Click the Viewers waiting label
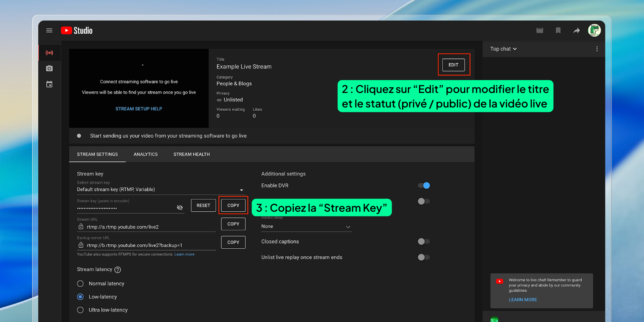The width and height of the screenshot is (644, 322). (231, 109)
